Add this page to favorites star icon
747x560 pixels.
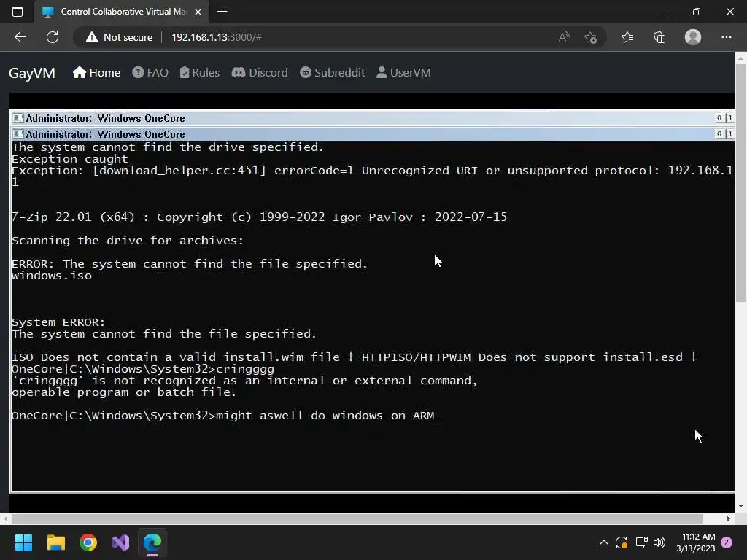pyautogui.click(x=591, y=37)
